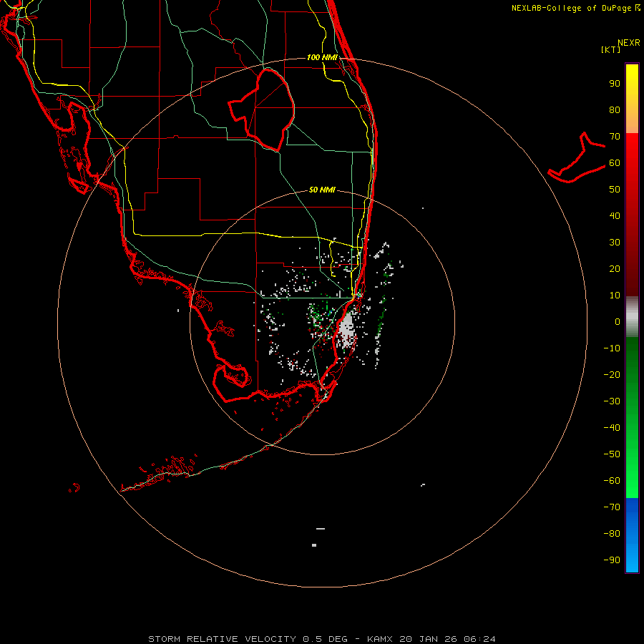Screen dimensions: 644x644
Task: Click the positive 40 scale value
Action: tap(615, 215)
